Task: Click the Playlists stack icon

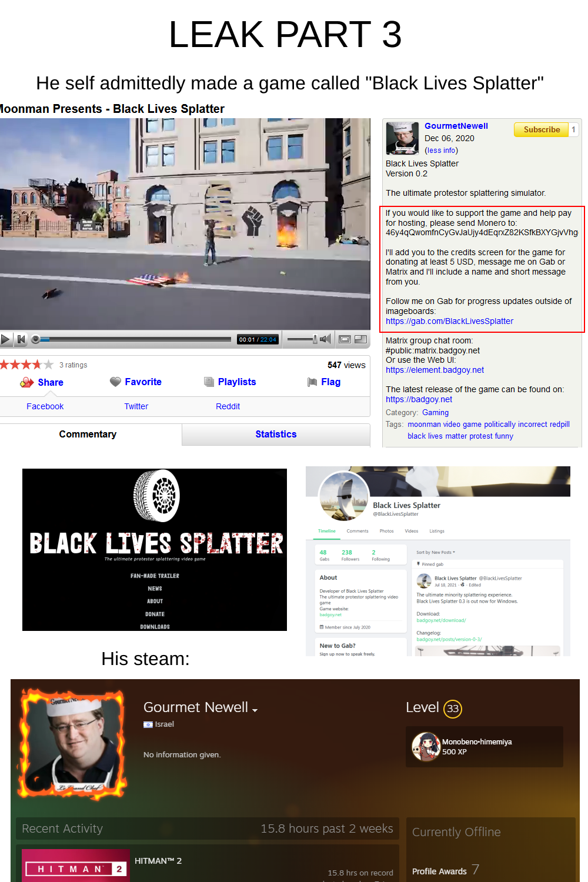Action: pyautogui.click(x=209, y=382)
